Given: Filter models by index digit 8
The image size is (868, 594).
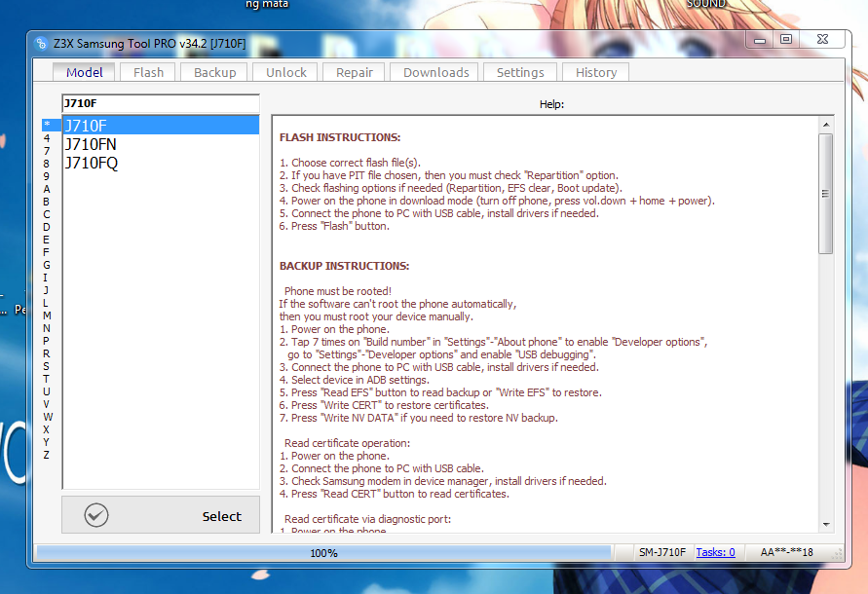Looking at the screenshot, I should pyautogui.click(x=47, y=164).
